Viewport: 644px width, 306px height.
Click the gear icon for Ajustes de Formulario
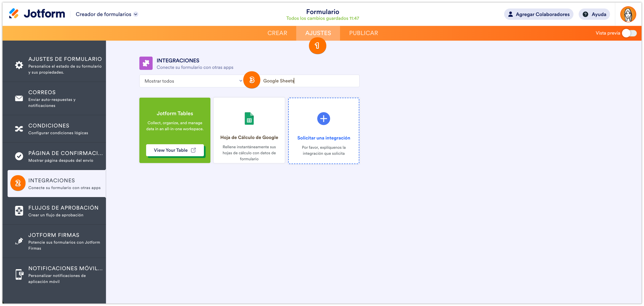[19, 65]
